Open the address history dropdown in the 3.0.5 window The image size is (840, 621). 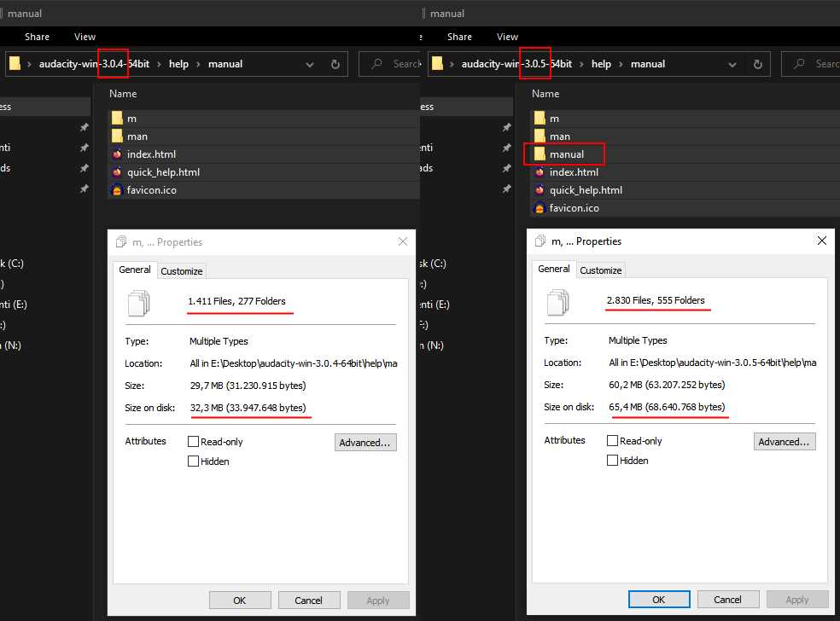[x=732, y=64]
